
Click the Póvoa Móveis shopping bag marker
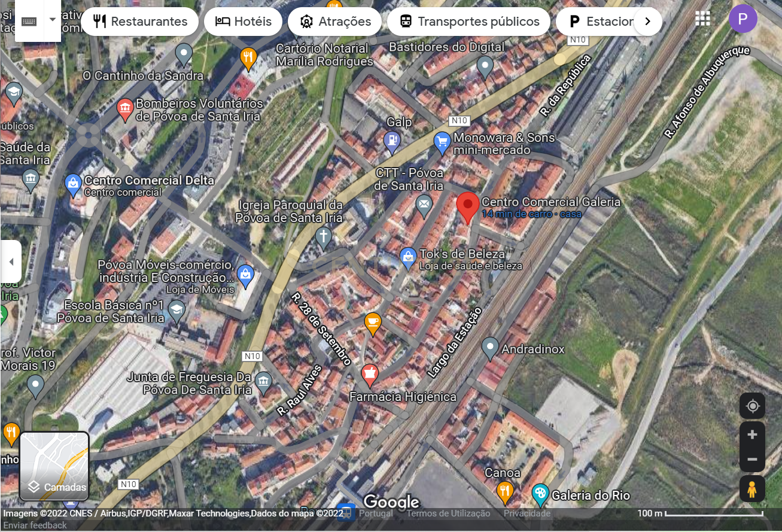tap(245, 276)
